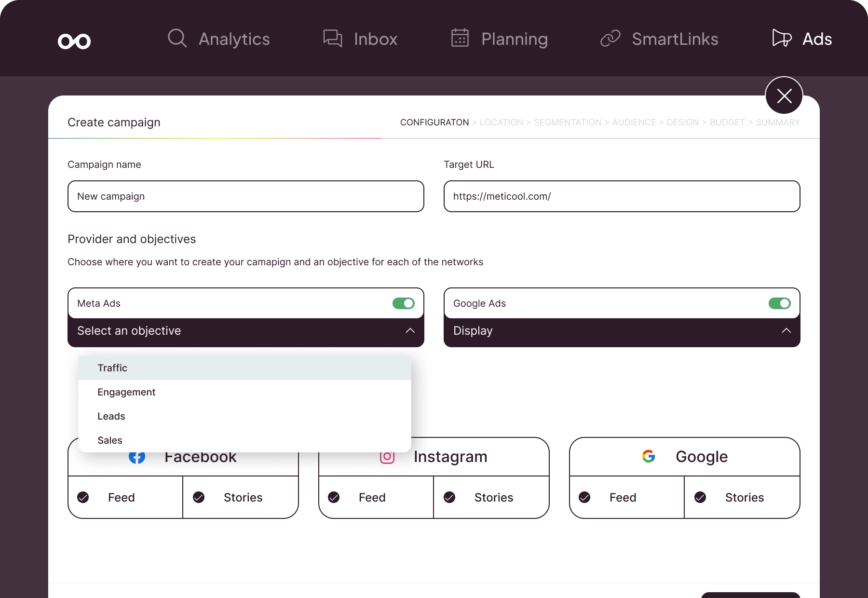Select Traffic from objective list
Screen dimensions: 868x598
[112, 368]
